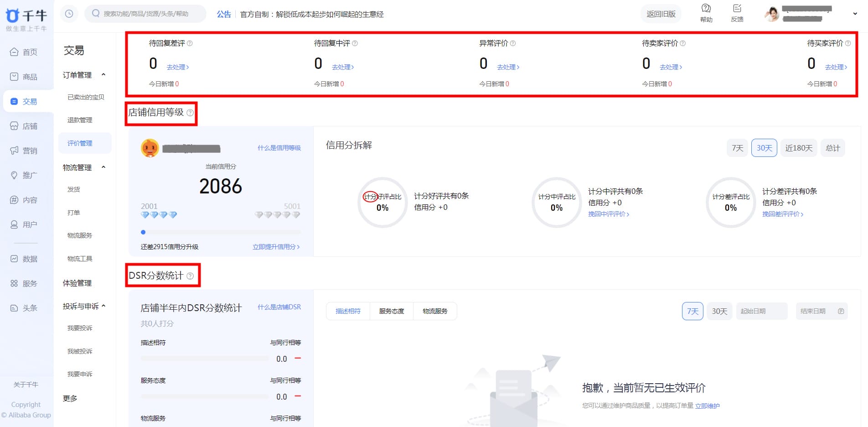
Task: Select 总计 credit score range
Action: 833,147
